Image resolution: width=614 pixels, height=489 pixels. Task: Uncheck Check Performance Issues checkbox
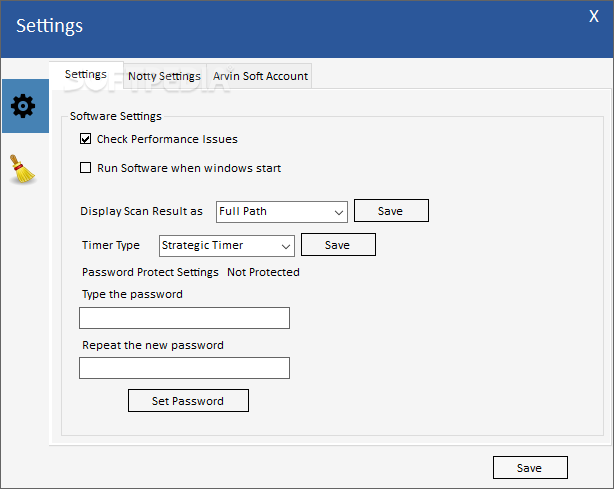(x=85, y=139)
